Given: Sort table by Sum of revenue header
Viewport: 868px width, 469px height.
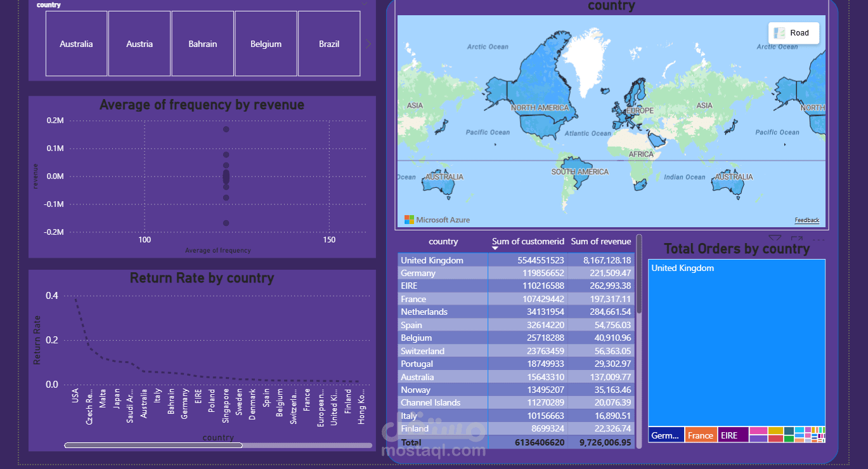Looking at the screenshot, I should coord(601,241).
